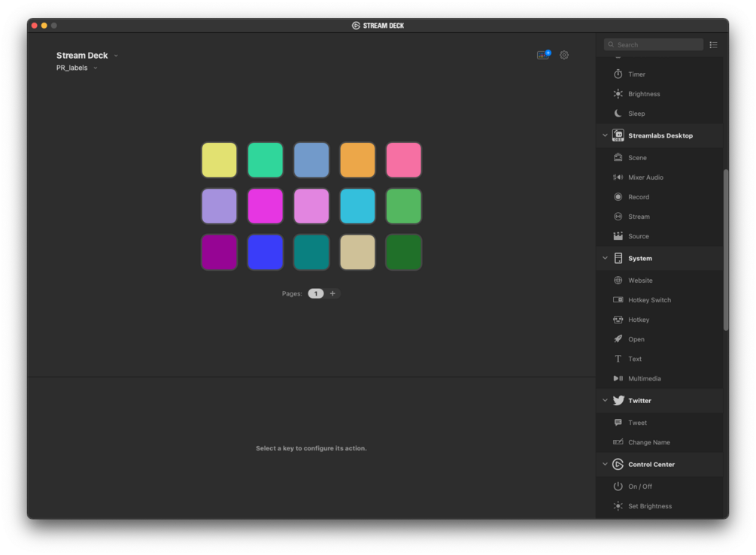This screenshot has height=555, width=756.
Task: Click the Website label
Action: point(640,281)
